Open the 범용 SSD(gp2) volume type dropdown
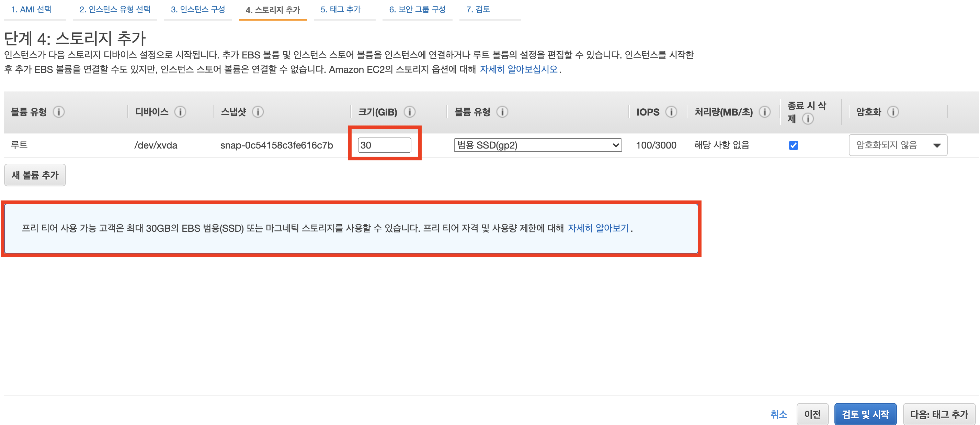The width and height of the screenshot is (980, 425). point(537,145)
